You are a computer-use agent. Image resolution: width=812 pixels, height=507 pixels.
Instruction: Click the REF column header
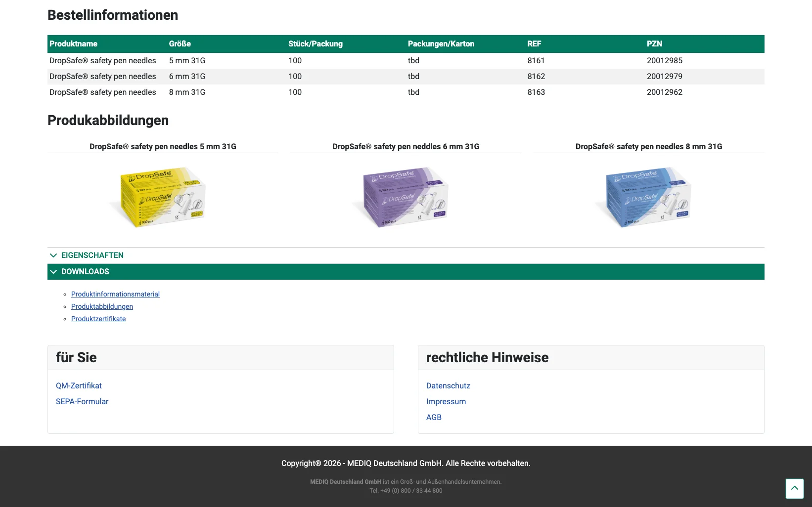point(534,43)
